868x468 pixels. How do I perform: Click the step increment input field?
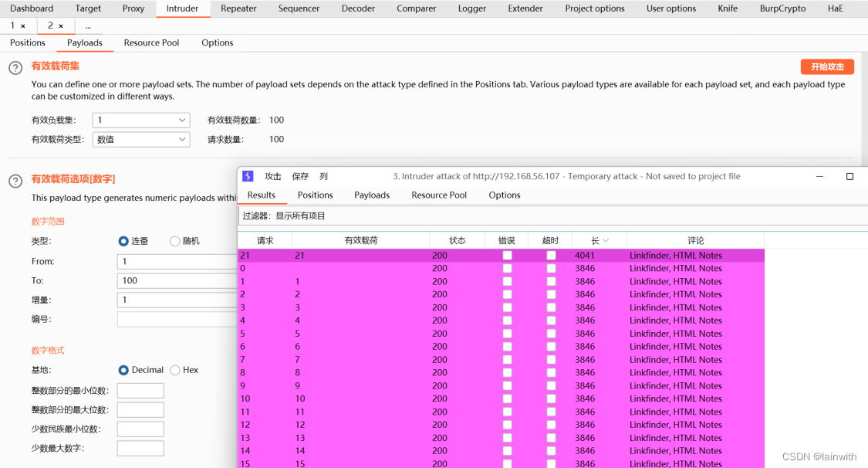[177, 300]
